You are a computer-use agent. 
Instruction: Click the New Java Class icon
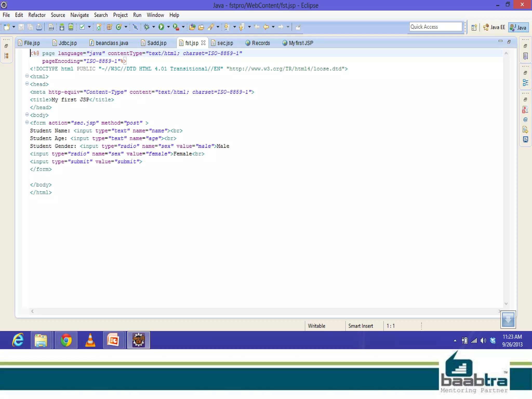119,27
